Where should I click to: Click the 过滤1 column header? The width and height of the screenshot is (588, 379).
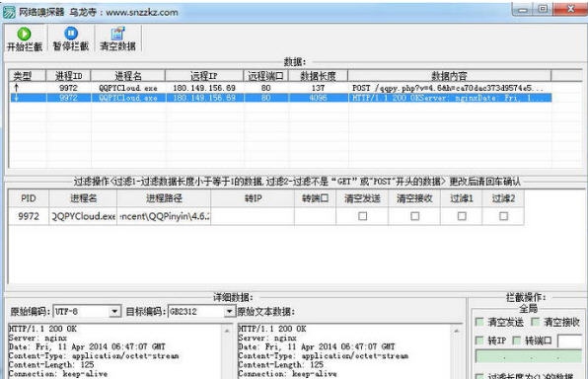click(462, 198)
